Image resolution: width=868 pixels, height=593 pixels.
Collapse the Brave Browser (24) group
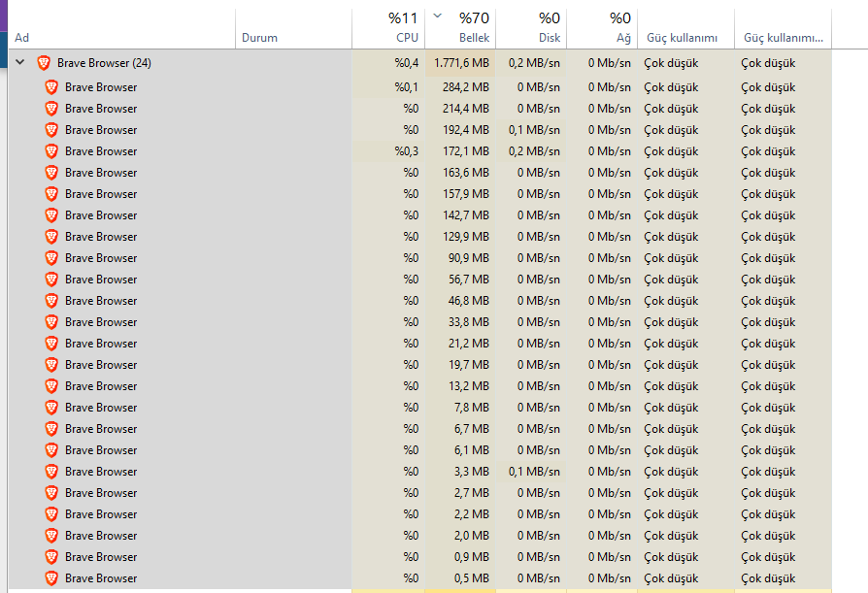click(x=20, y=62)
